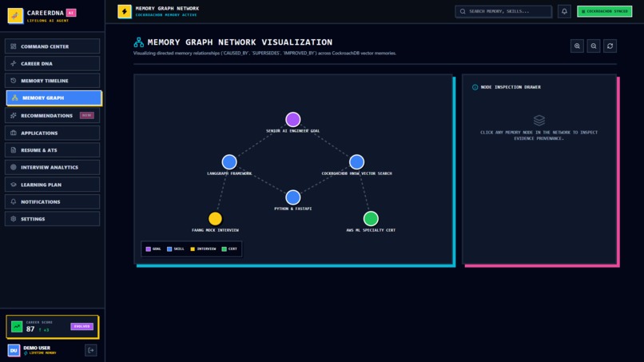The image size is (644, 362).
Task: Click the logout icon beside Demo User
Action: (x=91, y=351)
